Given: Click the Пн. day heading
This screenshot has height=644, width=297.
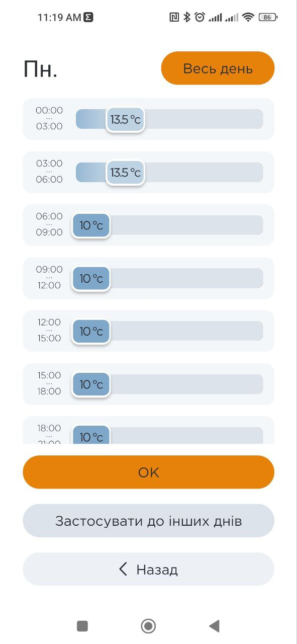Looking at the screenshot, I should tap(40, 69).
